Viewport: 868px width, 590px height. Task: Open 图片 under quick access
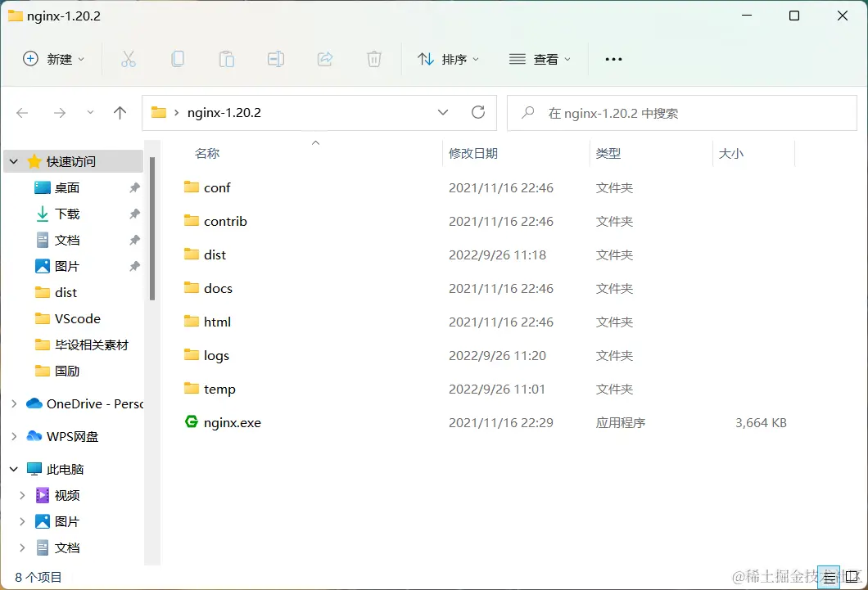click(67, 266)
